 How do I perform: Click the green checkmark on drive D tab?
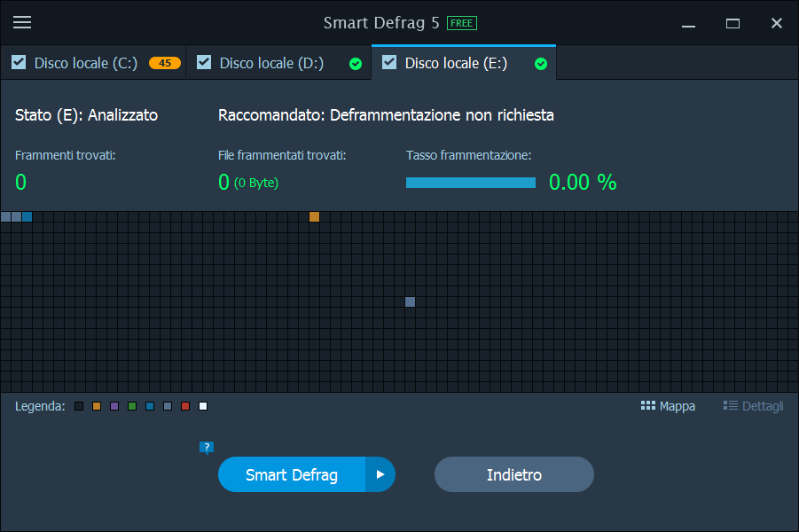(x=356, y=64)
